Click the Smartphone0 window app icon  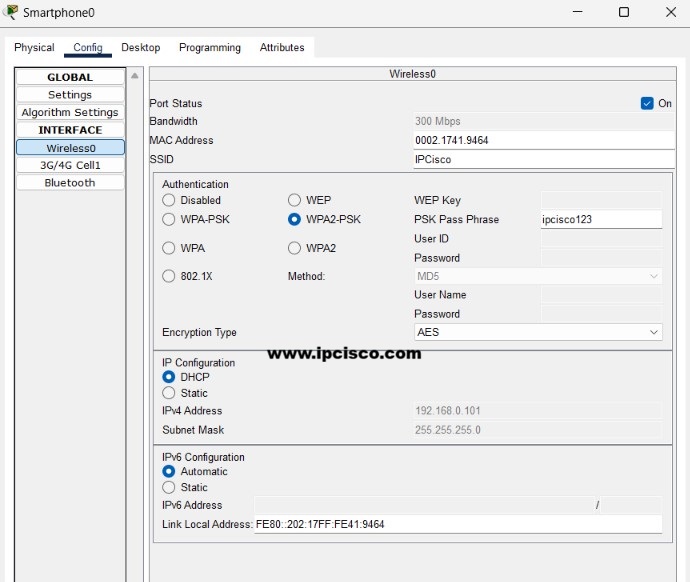point(11,12)
